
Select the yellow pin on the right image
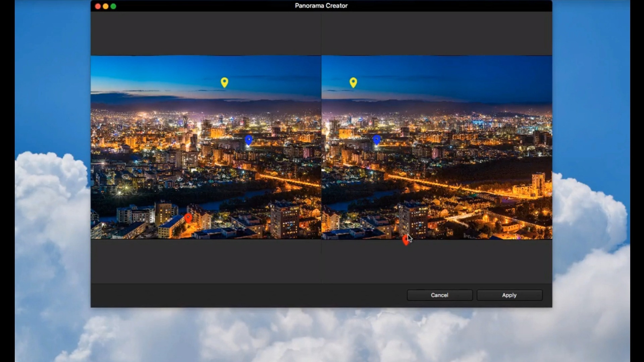(x=353, y=82)
